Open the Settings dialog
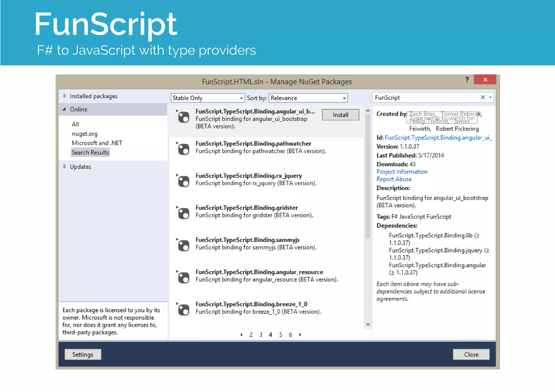555x392 pixels. click(83, 354)
